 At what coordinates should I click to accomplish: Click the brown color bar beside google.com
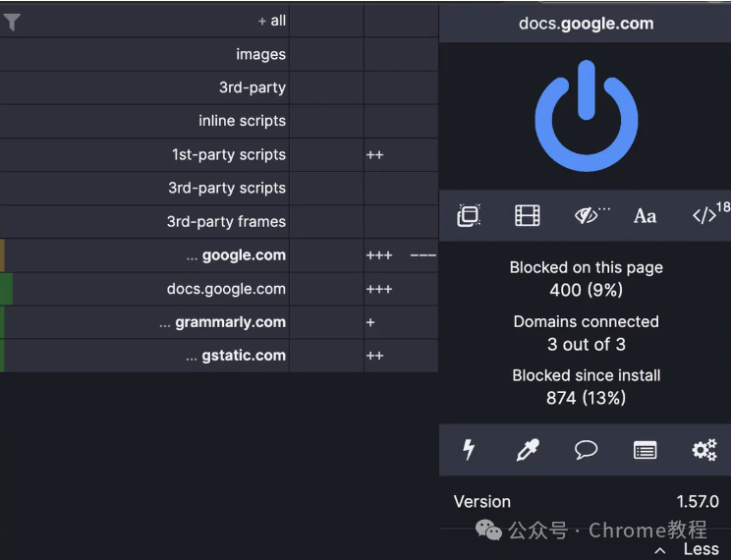click(2, 255)
